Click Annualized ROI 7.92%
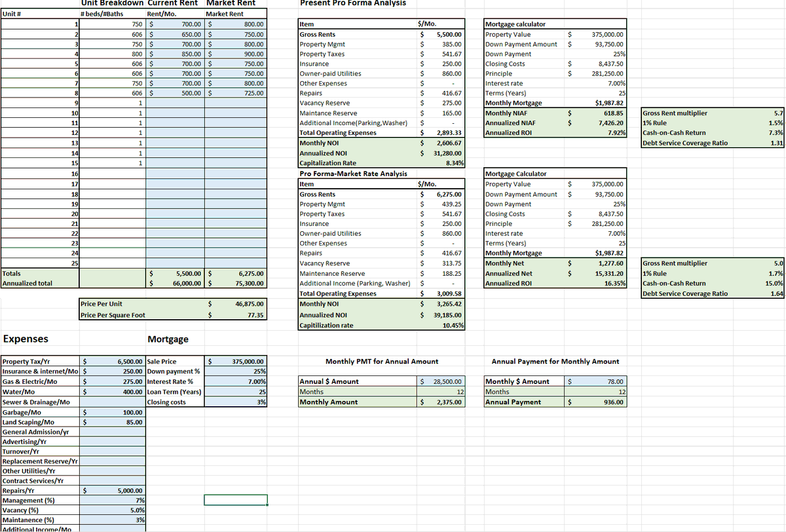This screenshot has height=532, width=786. pos(596,133)
